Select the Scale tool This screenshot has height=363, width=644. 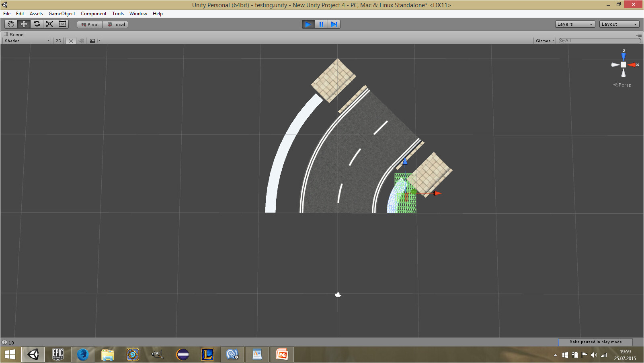[49, 24]
